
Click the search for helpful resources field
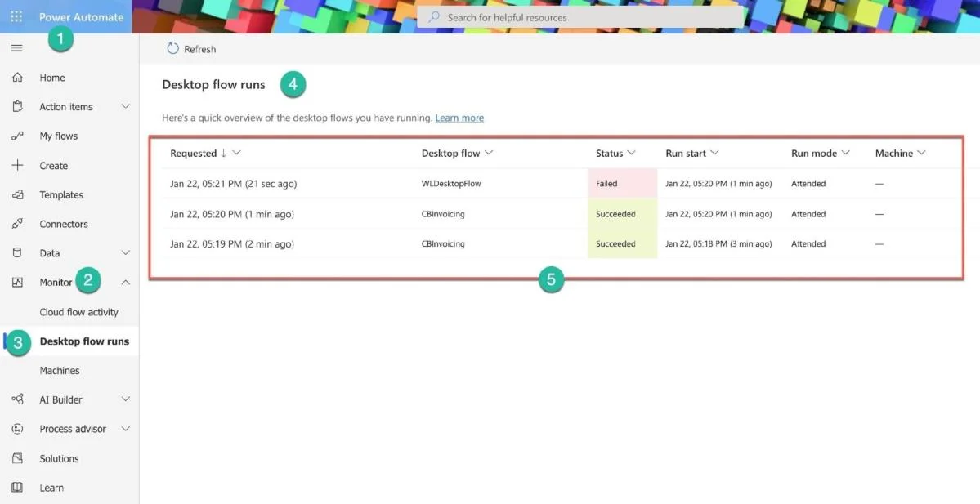click(581, 17)
